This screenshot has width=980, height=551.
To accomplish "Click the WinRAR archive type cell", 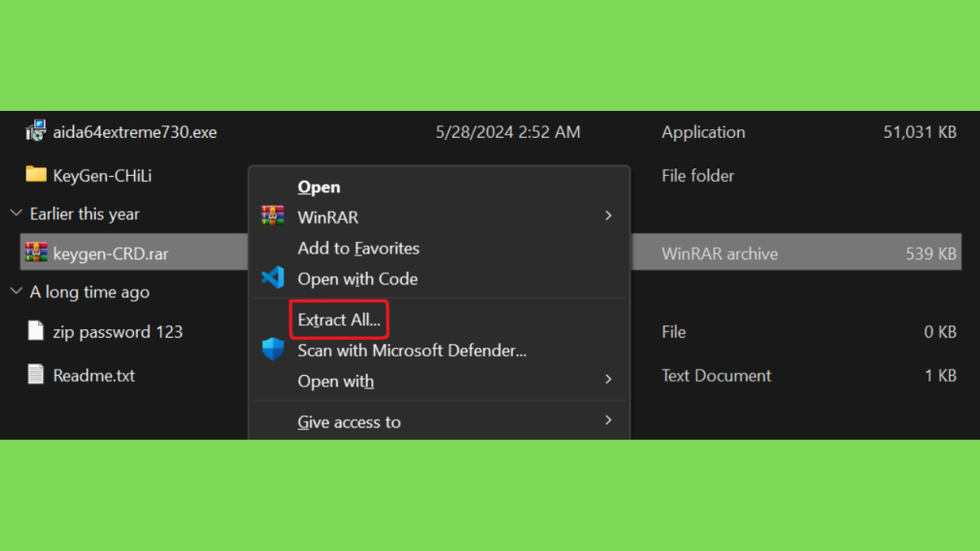I will (720, 253).
